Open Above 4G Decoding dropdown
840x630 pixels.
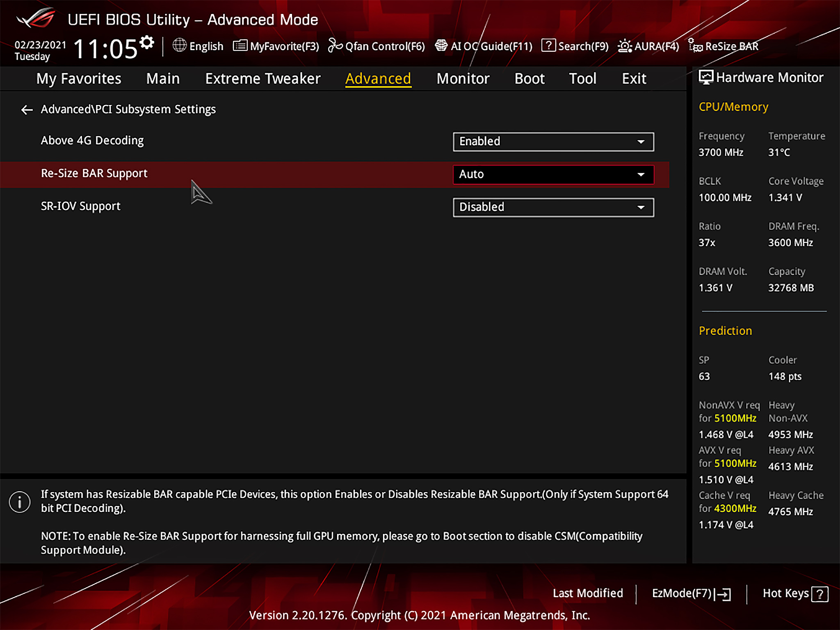tap(553, 142)
